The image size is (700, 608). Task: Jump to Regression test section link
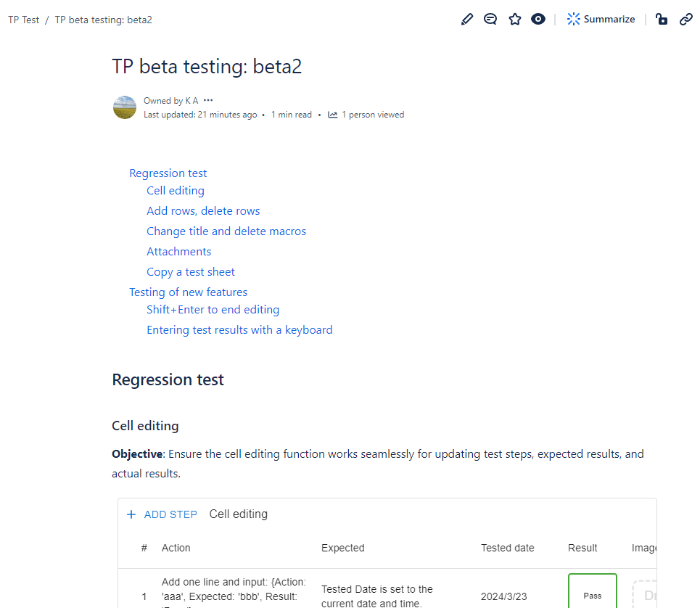pos(168,173)
